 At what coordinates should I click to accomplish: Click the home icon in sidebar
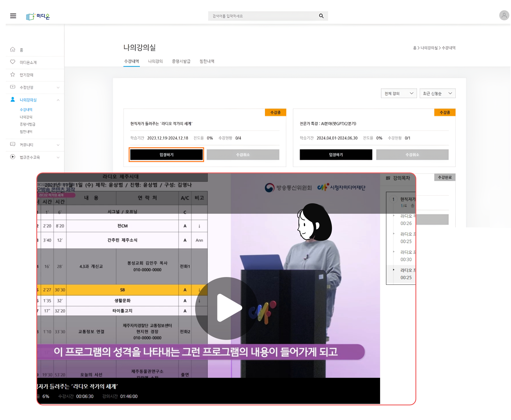point(13,50)
